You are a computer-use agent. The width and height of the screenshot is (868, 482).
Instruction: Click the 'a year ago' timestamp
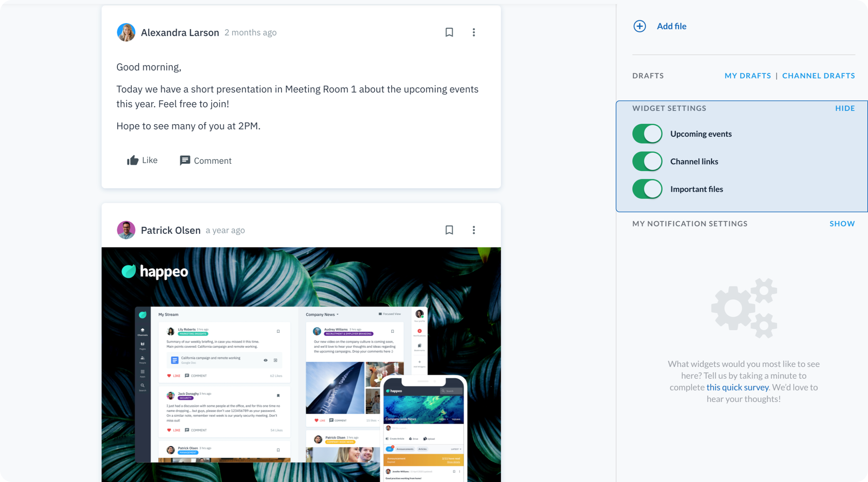coord(225,230)
